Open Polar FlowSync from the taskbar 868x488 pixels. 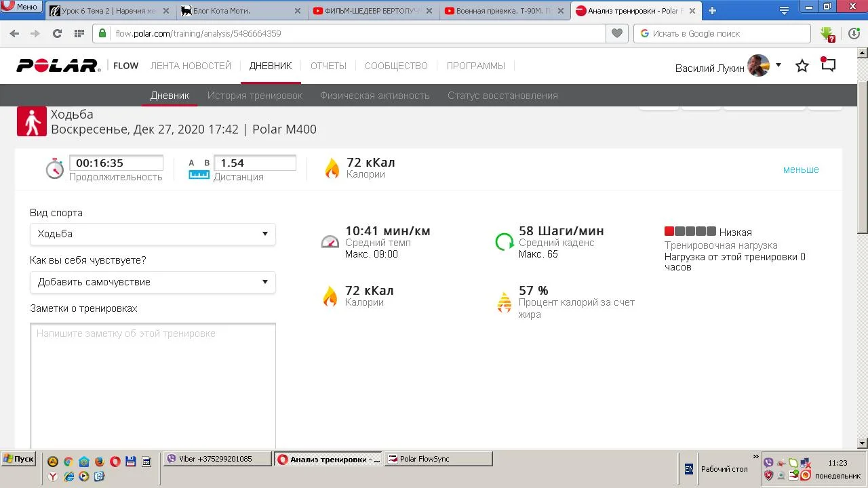[x=438, y=459]
